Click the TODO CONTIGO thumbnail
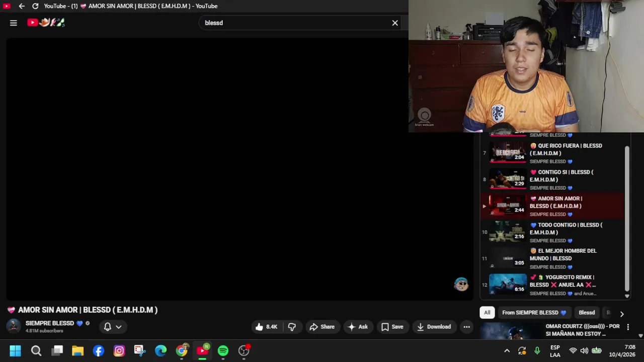The width and height of the screenshot is (644, 362). pos(508,232)
